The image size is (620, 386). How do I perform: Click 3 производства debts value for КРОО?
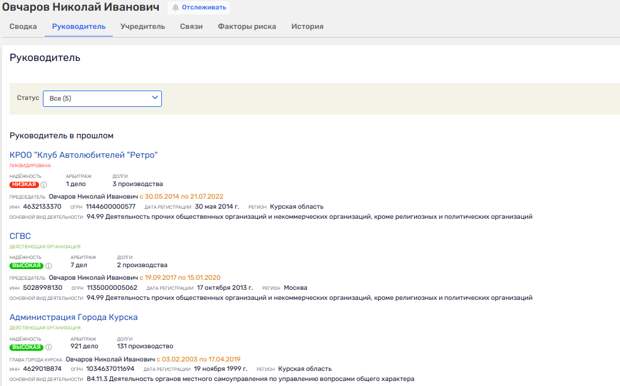click(x=138, y=184)
